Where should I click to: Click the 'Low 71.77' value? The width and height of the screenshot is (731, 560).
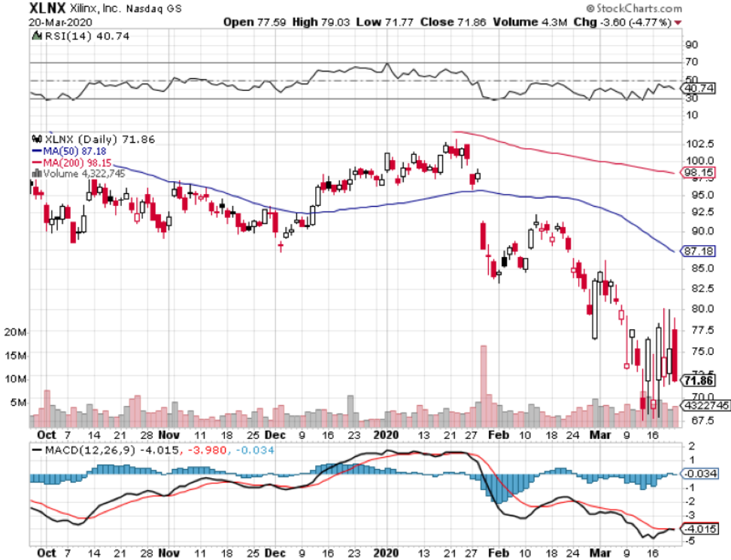click(x=384, y=22)
